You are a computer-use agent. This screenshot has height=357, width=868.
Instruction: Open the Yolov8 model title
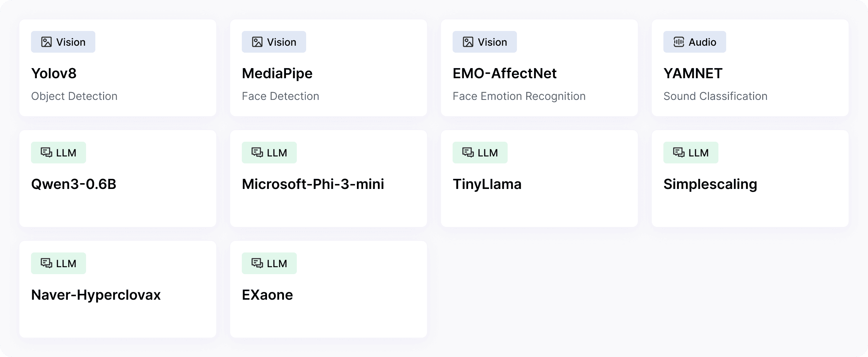(x=54, y=73)
